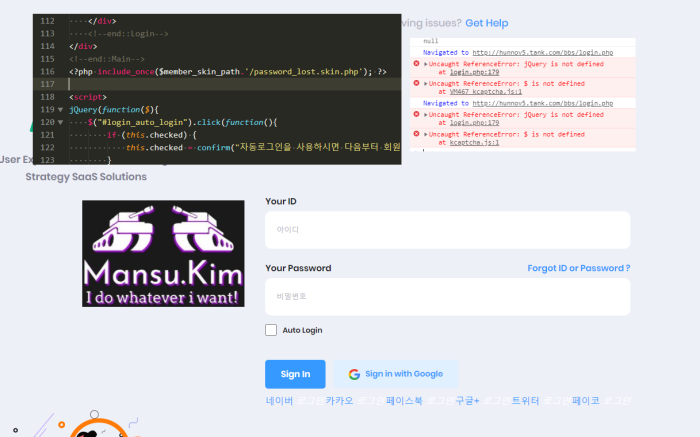The width and height of the screenshot is (700, 437).
Task: Click the <script> tag on line 118
Action: (88, 97)
